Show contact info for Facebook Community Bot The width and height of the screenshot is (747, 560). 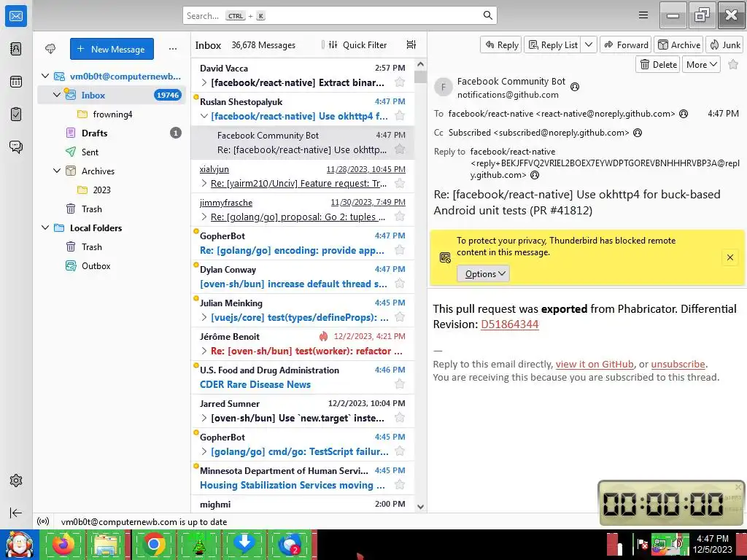[x=575, y=87]
